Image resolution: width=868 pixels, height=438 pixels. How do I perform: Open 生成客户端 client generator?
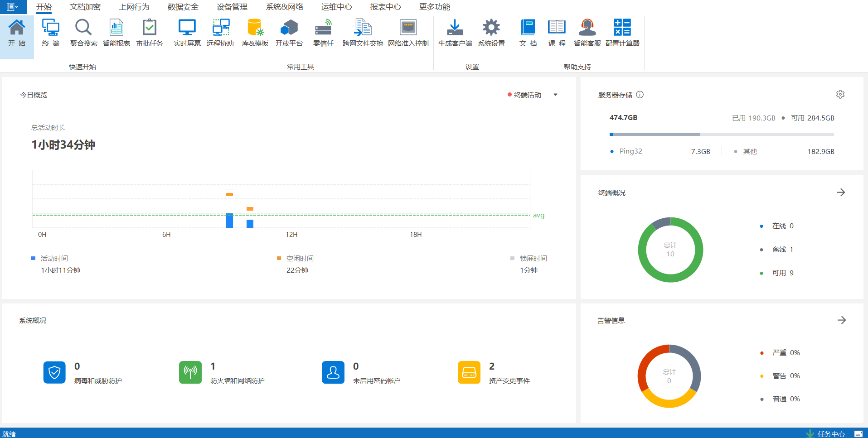click(455, 33)
